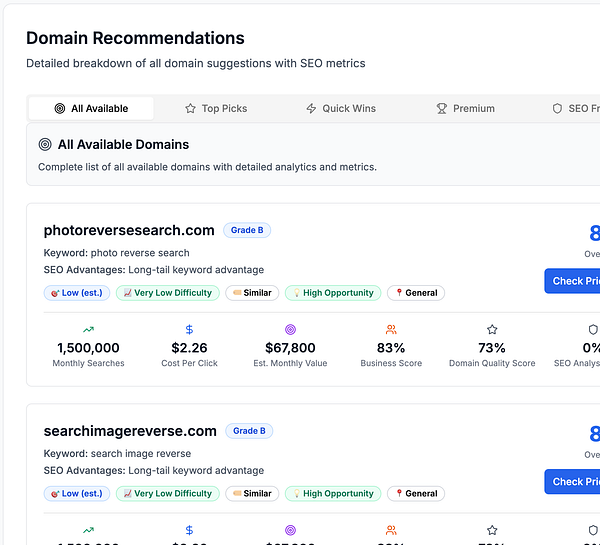Viewport: 600px width, 545px height.
Task: Click the Similar tag on photoreversesearch.com
Action: coord(252,293)
